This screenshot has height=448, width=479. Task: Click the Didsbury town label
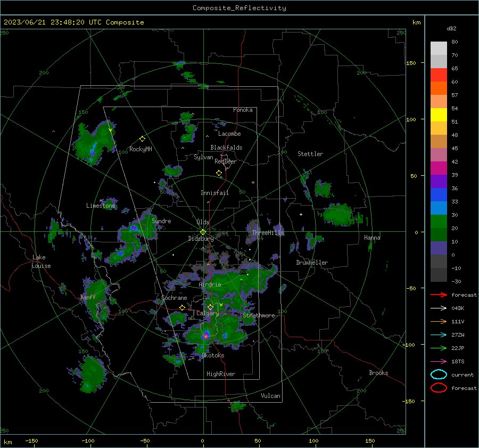(x=201, y=239)
